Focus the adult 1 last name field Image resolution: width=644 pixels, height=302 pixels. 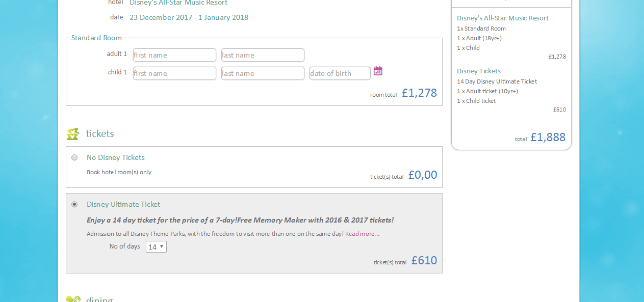click(263, 55)
